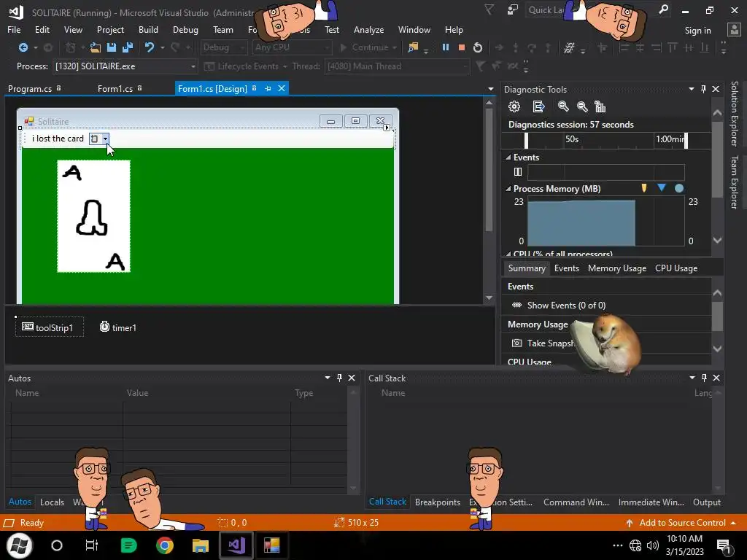Click the Show Events glasses icon
The image size is (747, 560).
[x=517, y=306]
